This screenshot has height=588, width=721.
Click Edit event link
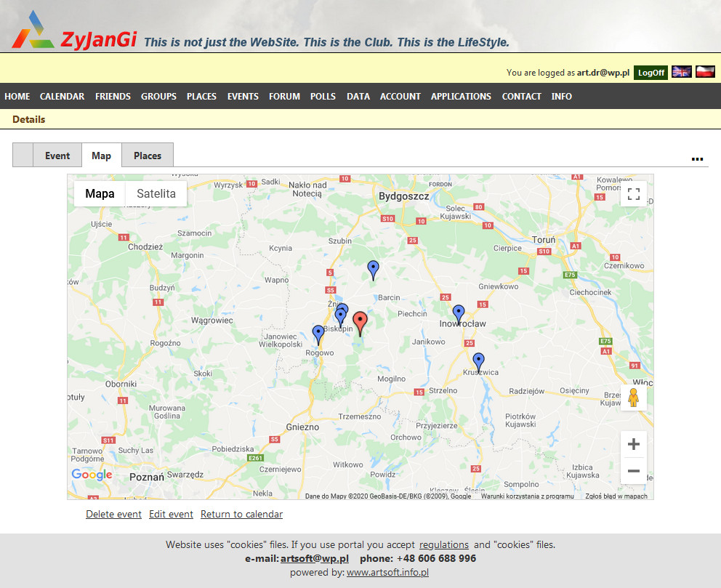point(171,514)
